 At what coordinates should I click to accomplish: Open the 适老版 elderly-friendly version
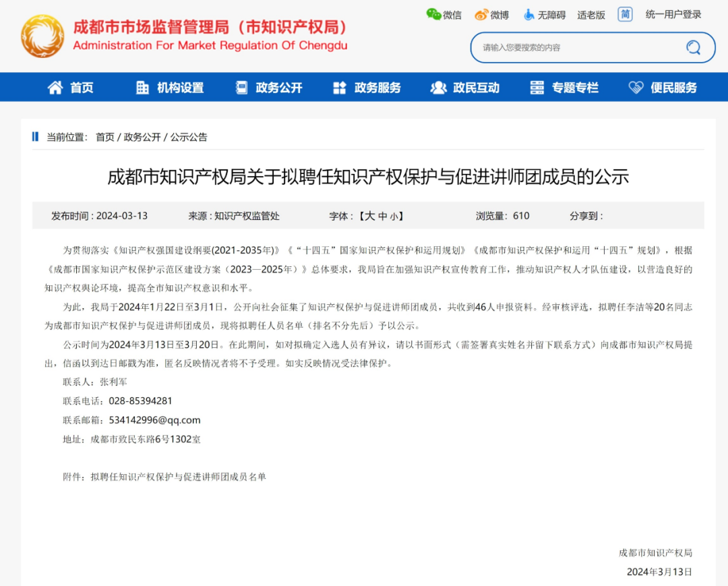tap(590, 14)
